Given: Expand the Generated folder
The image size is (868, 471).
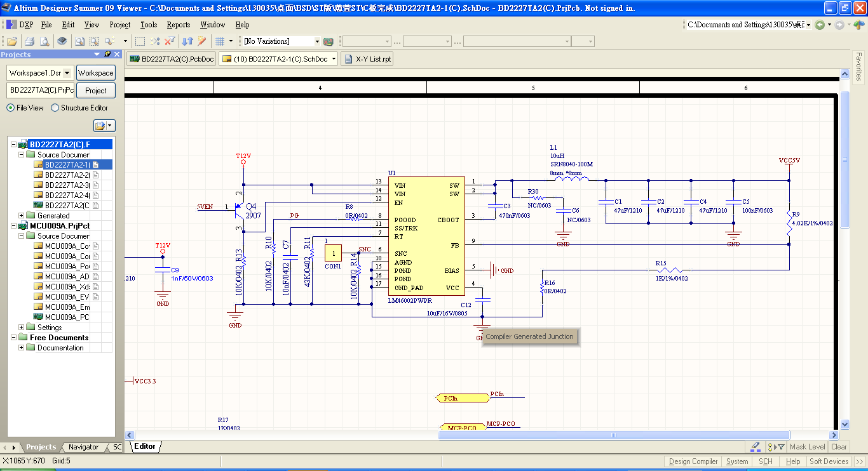Looking at the screenshot, I should [21, 216].
